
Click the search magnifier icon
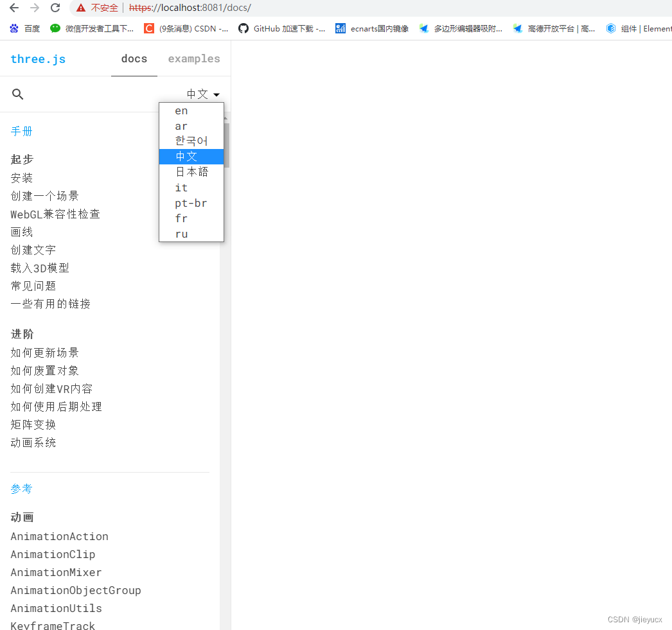point(17,94)
